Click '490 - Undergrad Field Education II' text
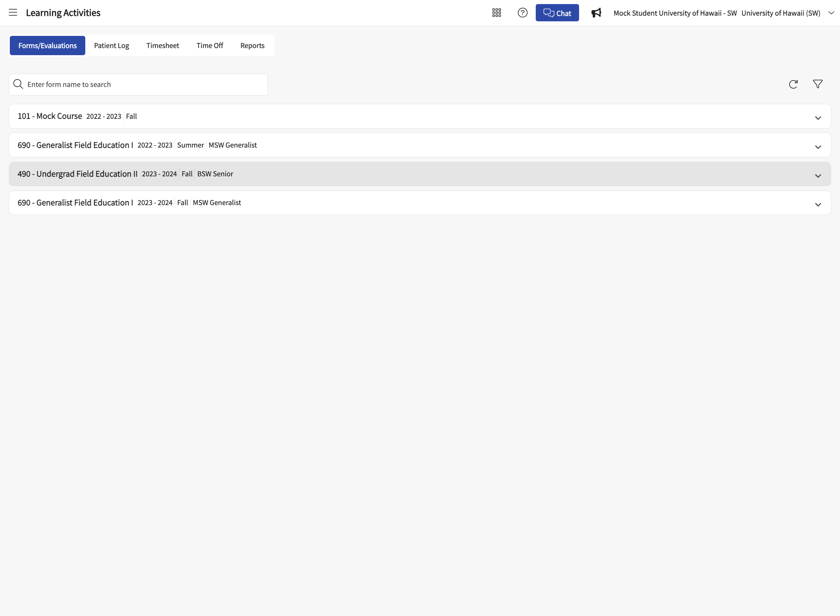The height and width of the screenshot is (616, 840). coord(78,174)
